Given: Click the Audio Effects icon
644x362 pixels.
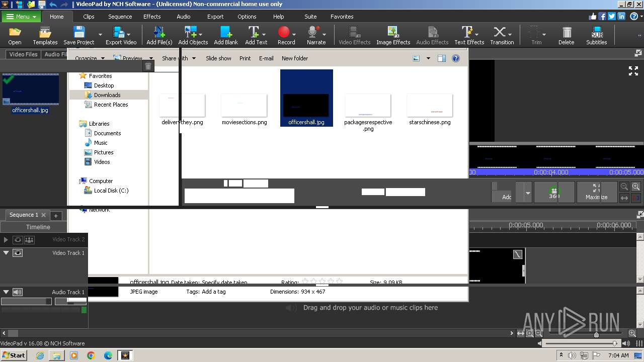Looking at the screenshot, I should 432,35.
